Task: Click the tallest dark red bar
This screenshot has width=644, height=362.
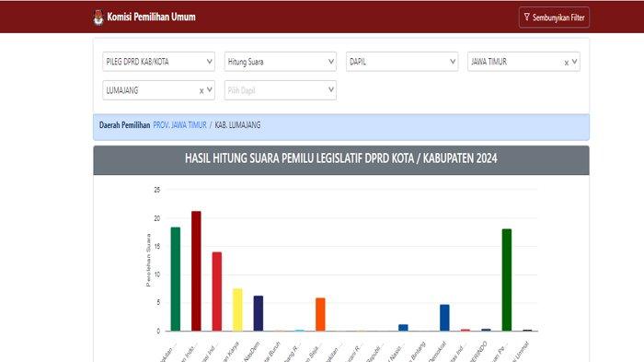Action: (x=196, y=271)
